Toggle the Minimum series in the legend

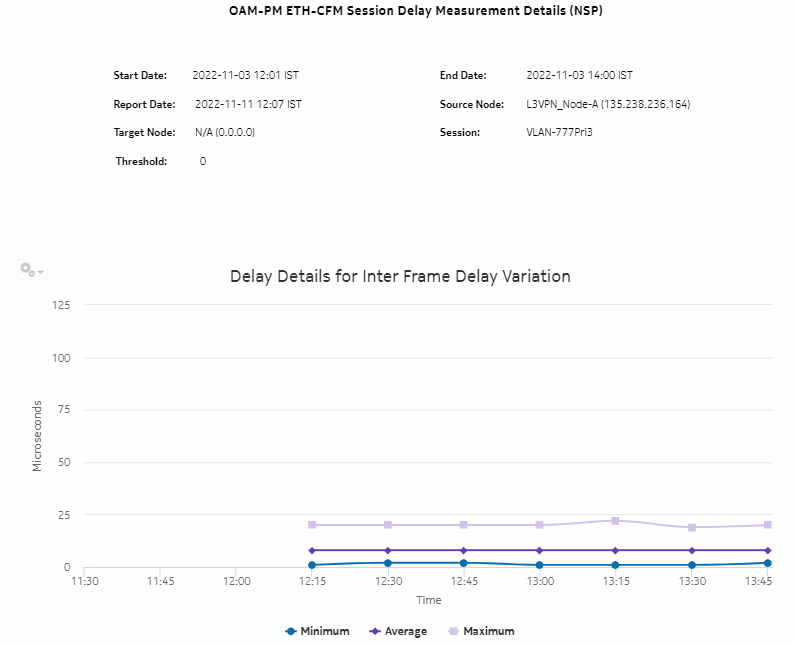tap(317, 631)
